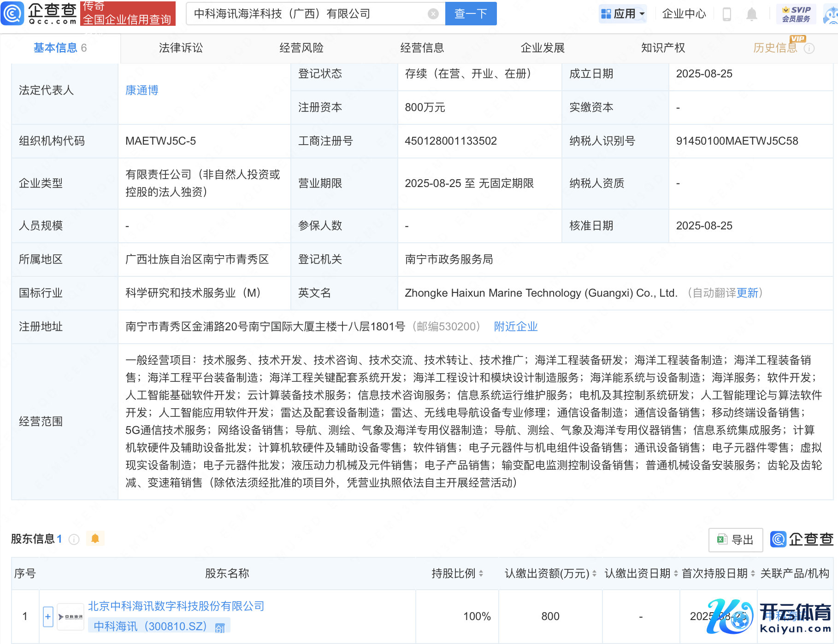Open legal representative 康通博 link
This screenshot has width=838, height=644.
coord(142,90)
